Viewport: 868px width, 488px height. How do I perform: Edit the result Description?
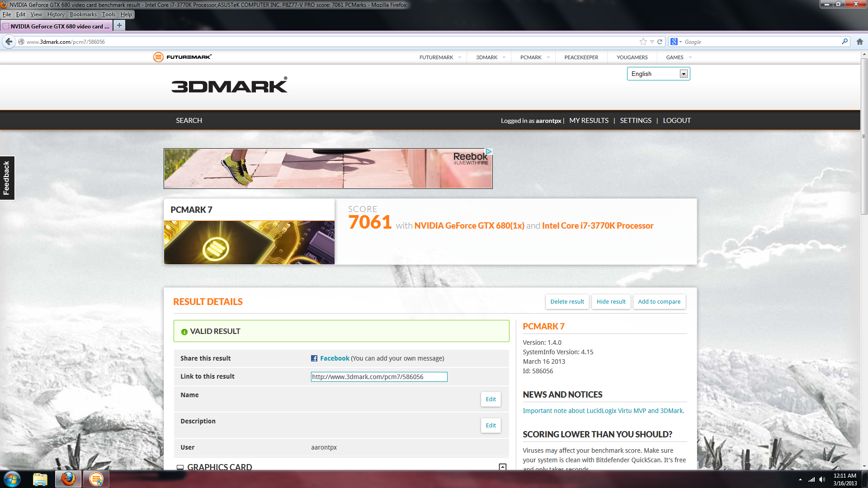pyautogui.click(x=491, y=426)
